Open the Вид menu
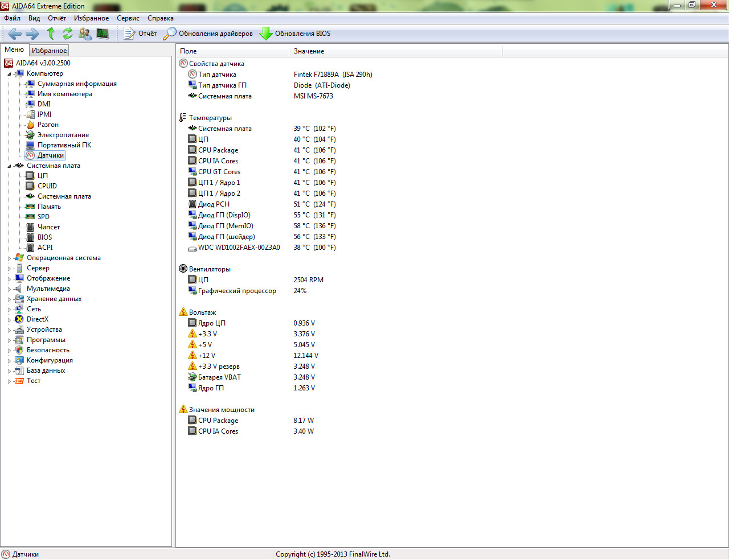The width and height of the screenshot is (729, 560). 34,18
